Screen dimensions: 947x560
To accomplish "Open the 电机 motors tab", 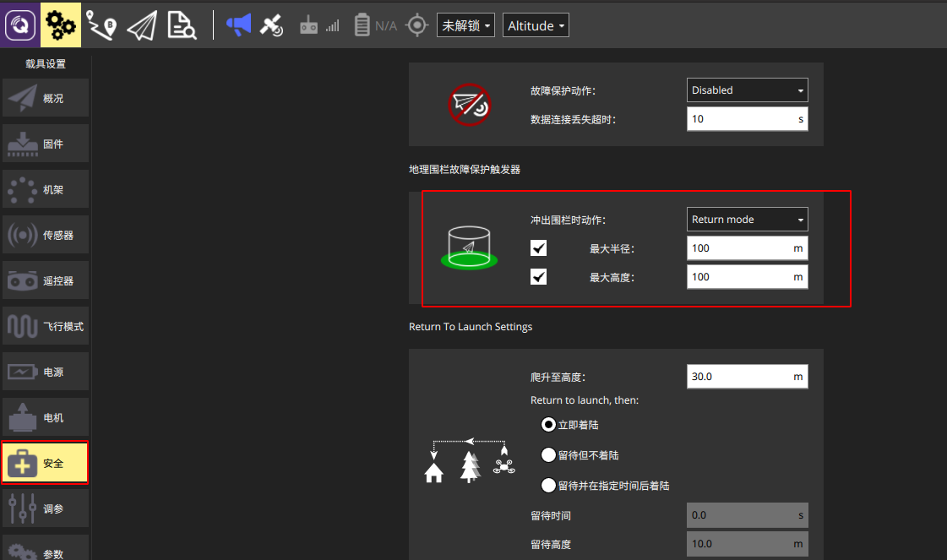I will [x=46, y=417].
